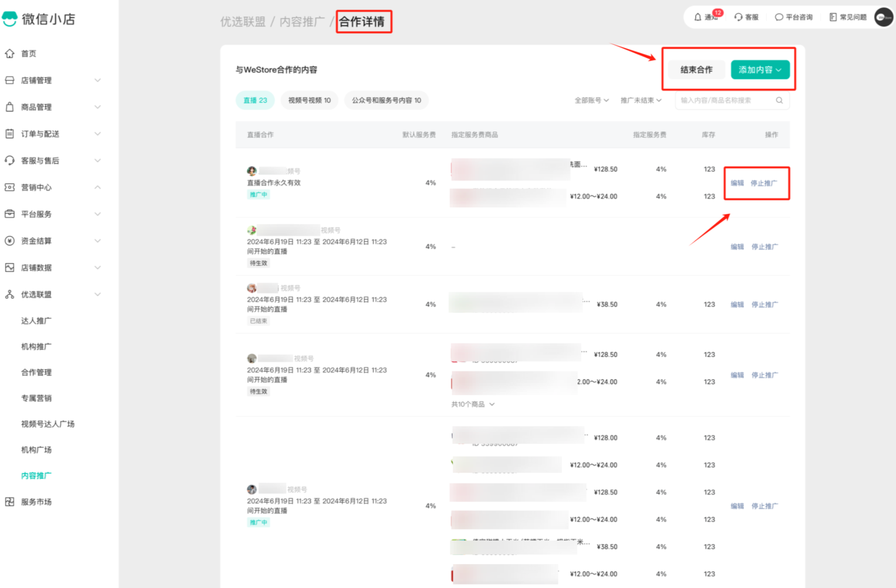Click 停止推广 for first live collaboration
Screen dimensions: 896x588
[764, 183]
